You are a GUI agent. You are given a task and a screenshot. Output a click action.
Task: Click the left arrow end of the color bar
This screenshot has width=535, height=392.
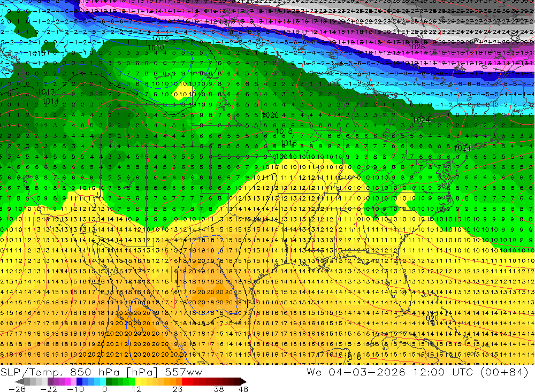point(19,381)
